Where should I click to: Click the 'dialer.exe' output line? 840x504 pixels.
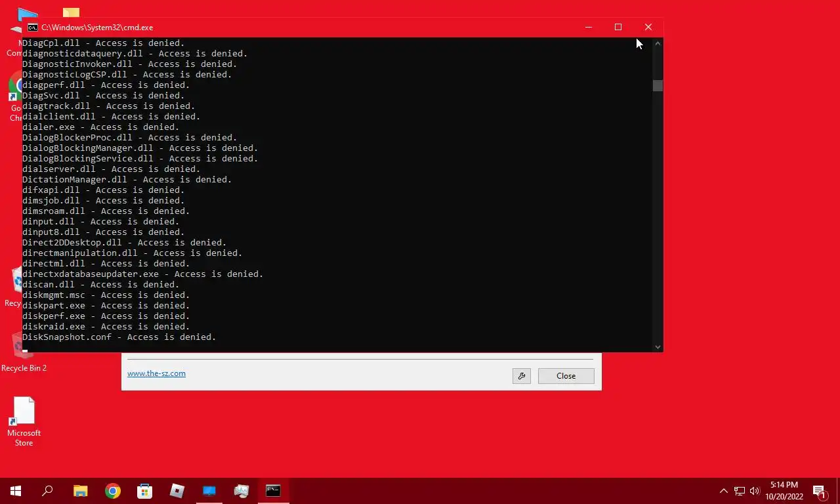[101, 127]
